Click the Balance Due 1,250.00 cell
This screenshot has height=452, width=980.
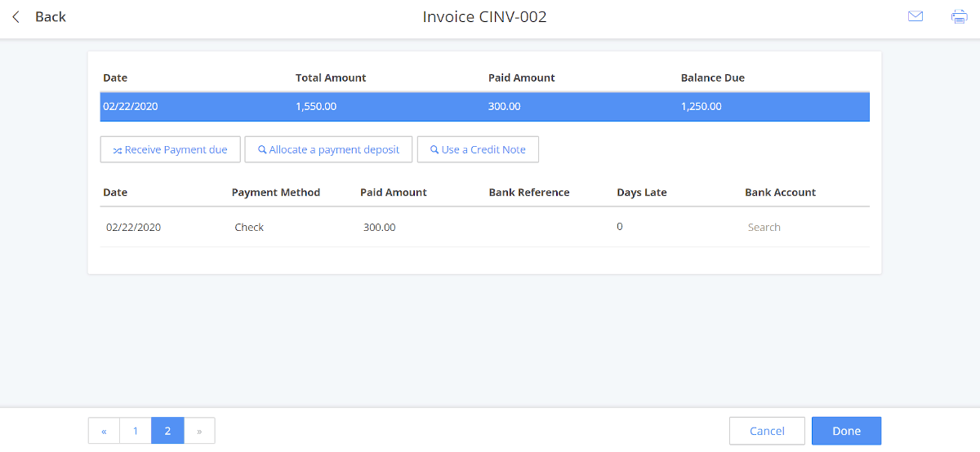(x=702, y=106)
